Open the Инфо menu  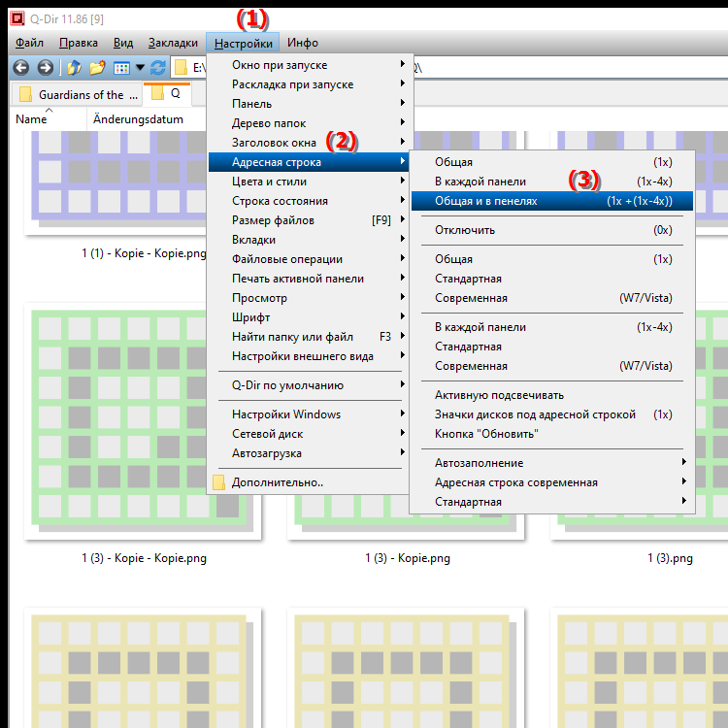click(303, 43)
